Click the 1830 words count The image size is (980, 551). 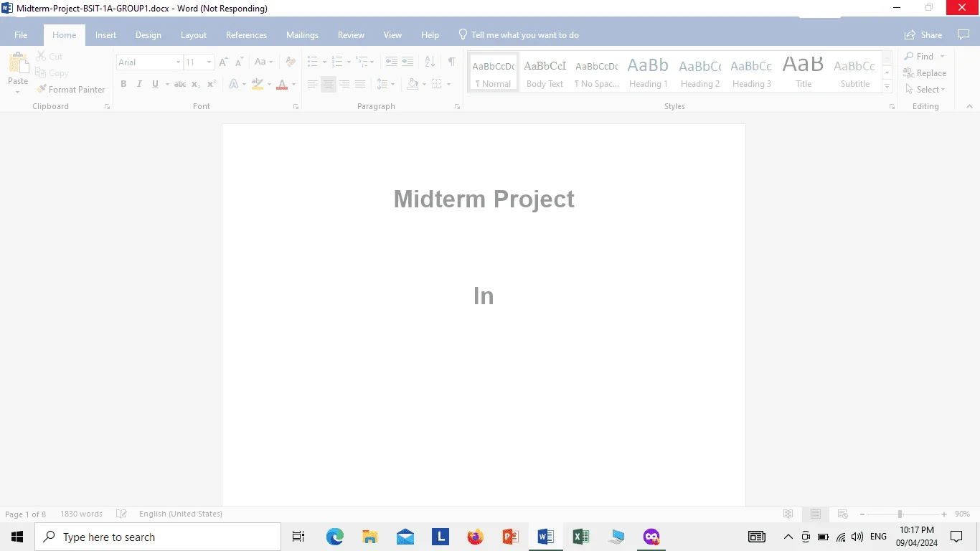tap(81, 514)
